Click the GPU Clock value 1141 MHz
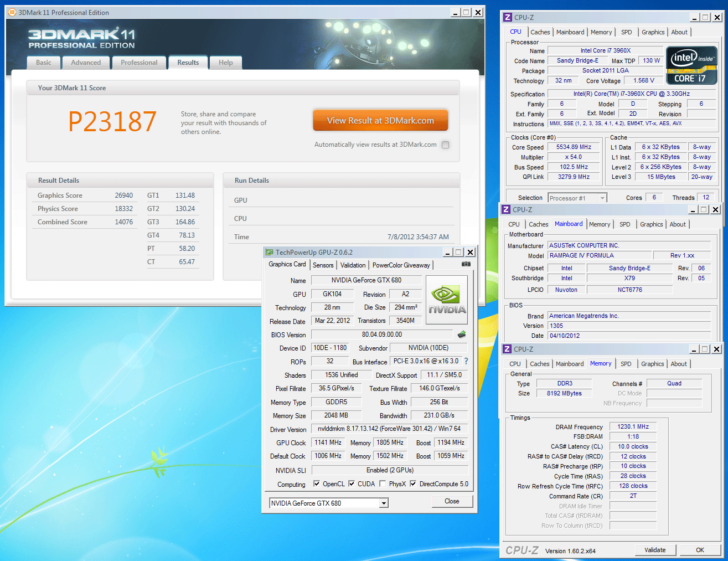The height and width of the screenshot is (561, 728). [x=328, y=442]
